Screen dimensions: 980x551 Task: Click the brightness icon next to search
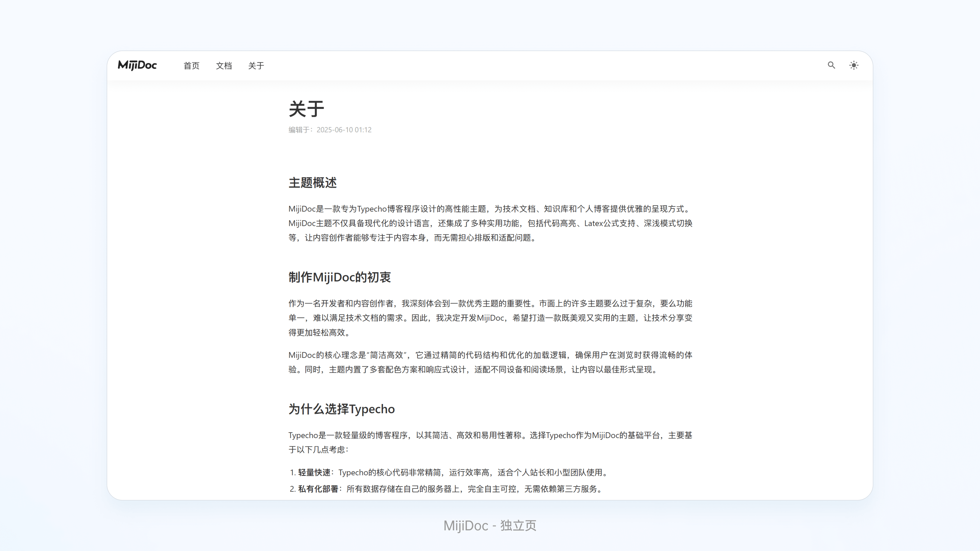(x=854, y=65)
